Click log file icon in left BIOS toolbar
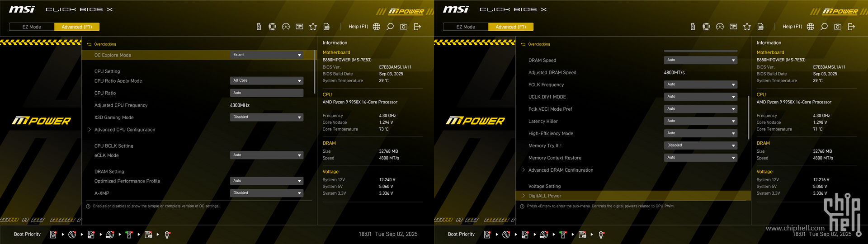Viewport: 868px width, 244px height. [326, 27]
